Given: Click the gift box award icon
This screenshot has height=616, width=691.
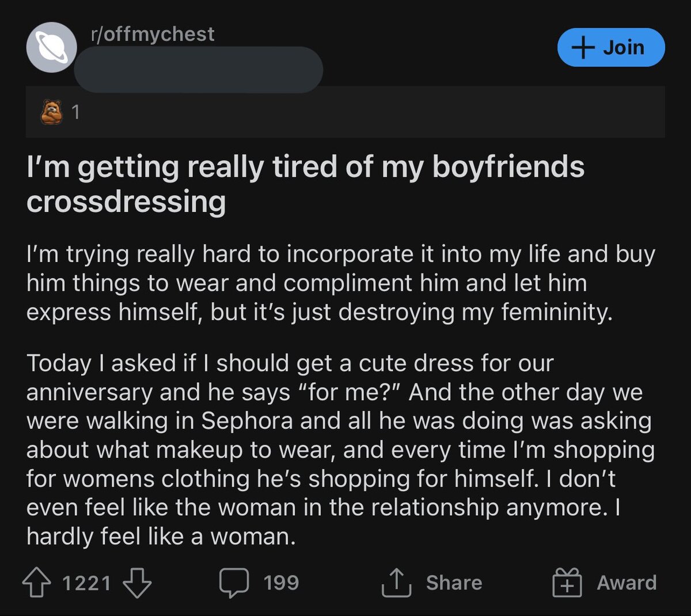Looking at the screenshot, I should click(x=567, y=583).
